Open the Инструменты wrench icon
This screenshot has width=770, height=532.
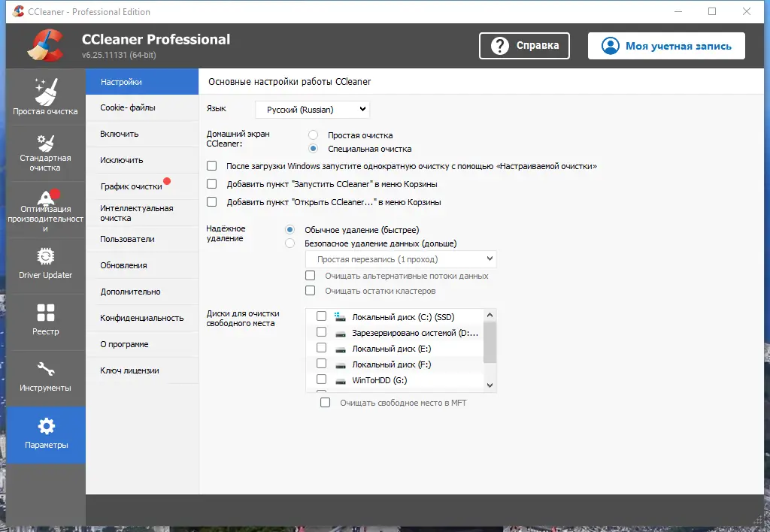click(x=46, y=369)
